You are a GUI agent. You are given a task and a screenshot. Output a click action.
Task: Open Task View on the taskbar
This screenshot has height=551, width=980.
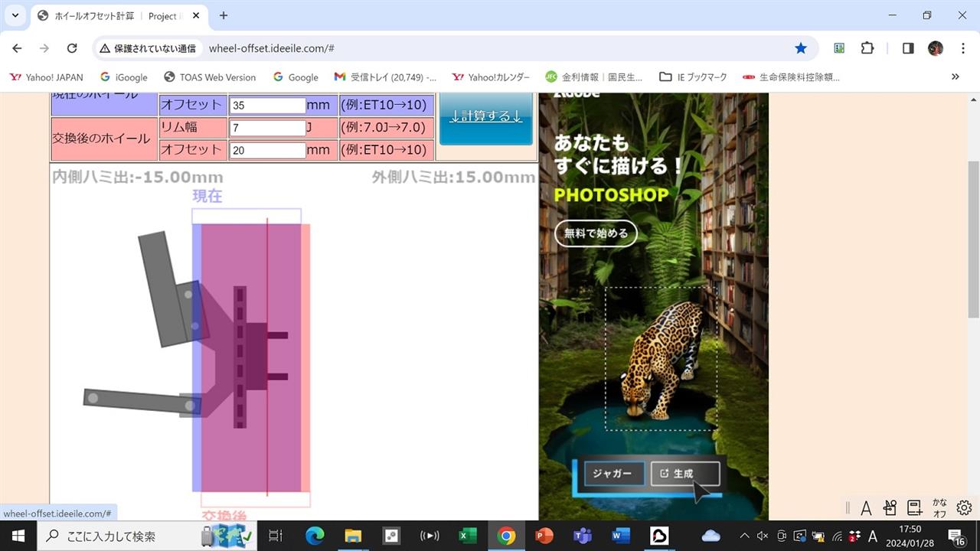[276, 536]
